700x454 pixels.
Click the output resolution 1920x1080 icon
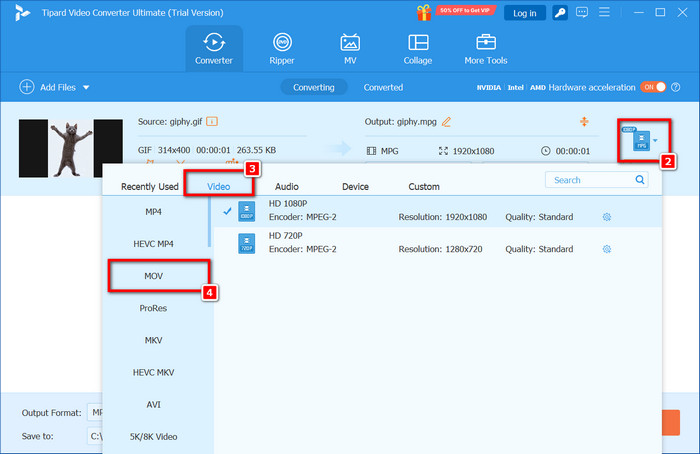click(443, 151)
